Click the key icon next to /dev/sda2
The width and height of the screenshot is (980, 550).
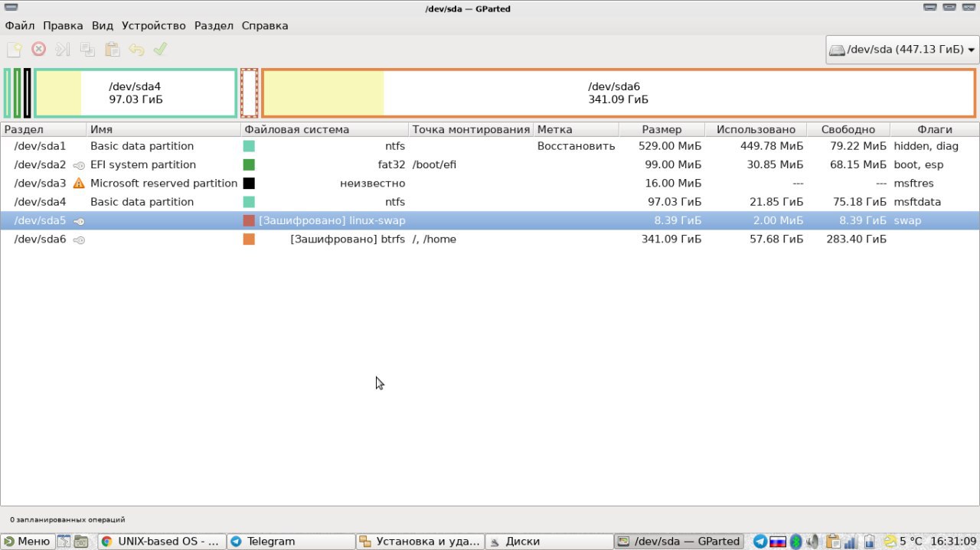click(x=79, y=165)
